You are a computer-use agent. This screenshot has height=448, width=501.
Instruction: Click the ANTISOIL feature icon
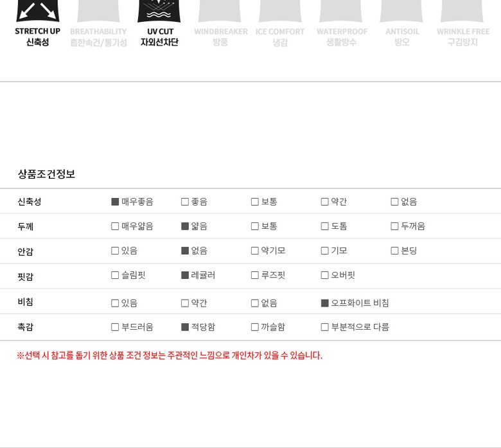(x=401, y=11)
